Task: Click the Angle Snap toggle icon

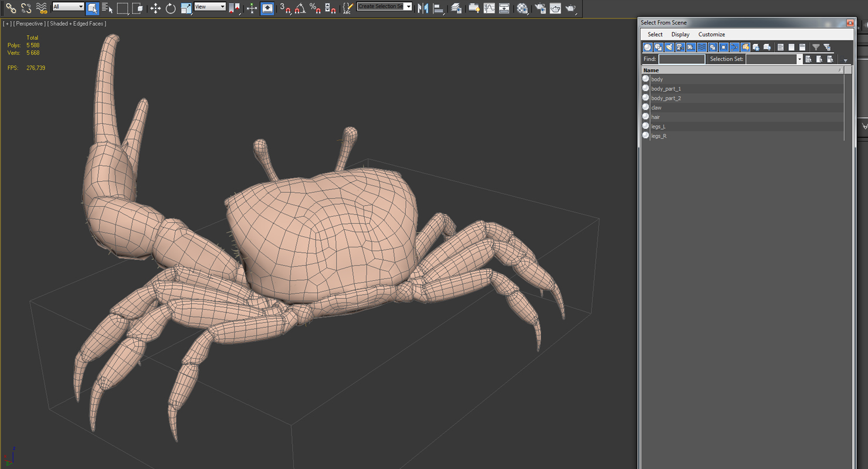Action: tap(300, 8)
